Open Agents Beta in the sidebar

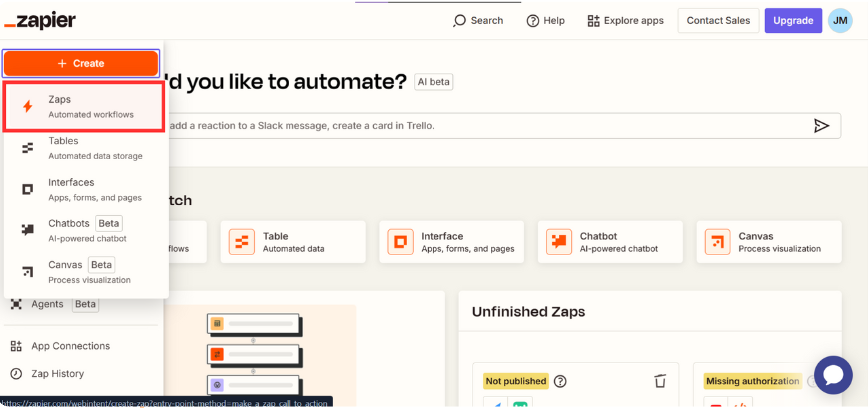tap(55, 304)
